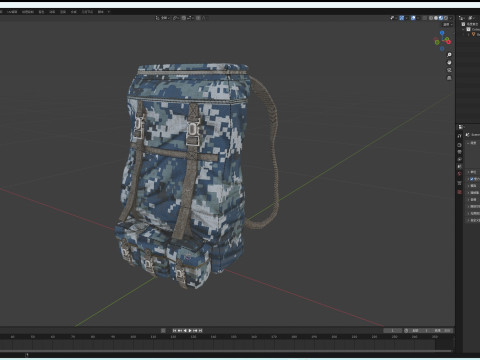Switch to the Compositing workspace tab
The width and height of the screenshot is (480, 360).
pos(74,12)
